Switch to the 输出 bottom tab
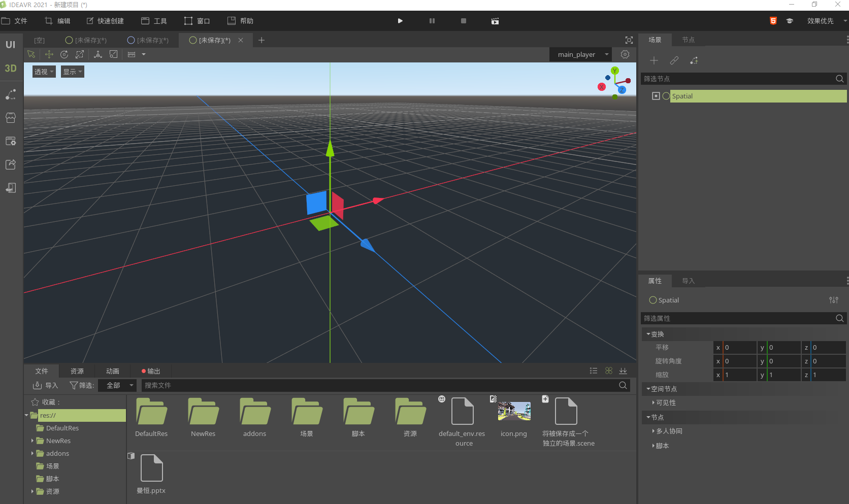The image size is (849, 504). click(x=151, y=371)
